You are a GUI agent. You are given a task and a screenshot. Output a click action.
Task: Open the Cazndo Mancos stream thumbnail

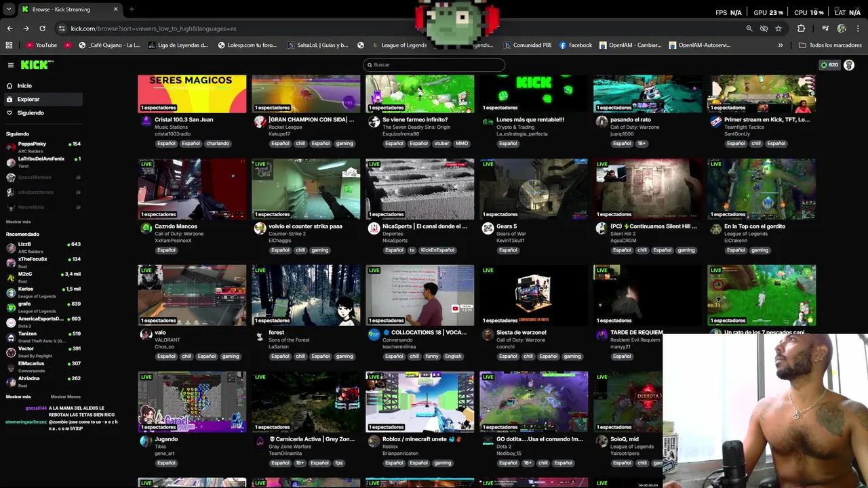click(192, 189)
